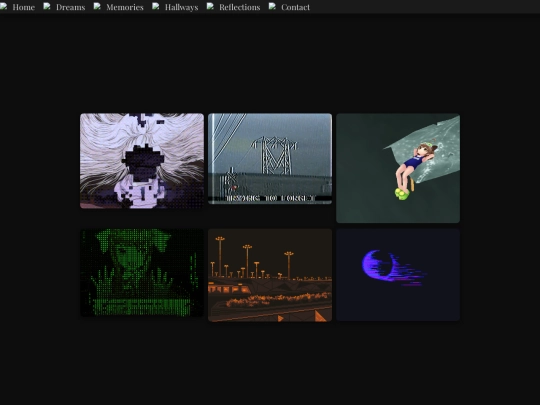
Task: Click the icon beside Dreams
Action: pyautogui.click(x=47, y=7)
